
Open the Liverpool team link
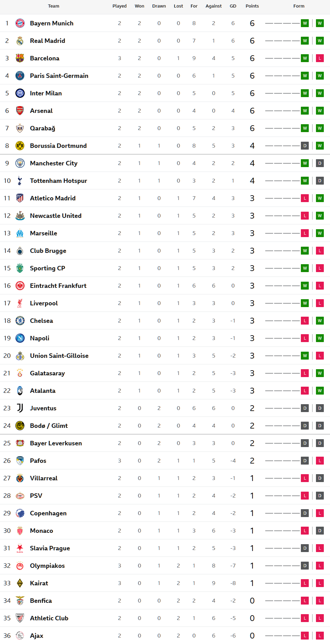[44, 303]
